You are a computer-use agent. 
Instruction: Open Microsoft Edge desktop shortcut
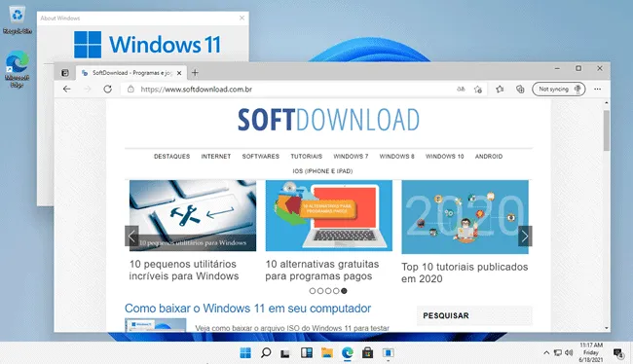17,69
